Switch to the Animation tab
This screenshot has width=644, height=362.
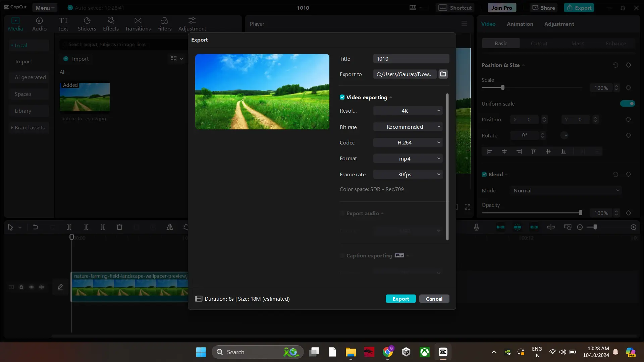click(520, 24)
